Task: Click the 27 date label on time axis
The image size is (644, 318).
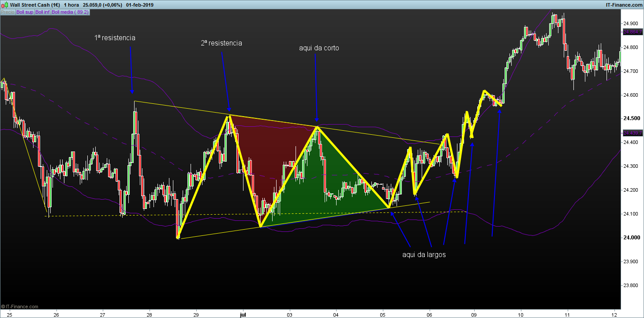Action: click(x=103, y=315)
